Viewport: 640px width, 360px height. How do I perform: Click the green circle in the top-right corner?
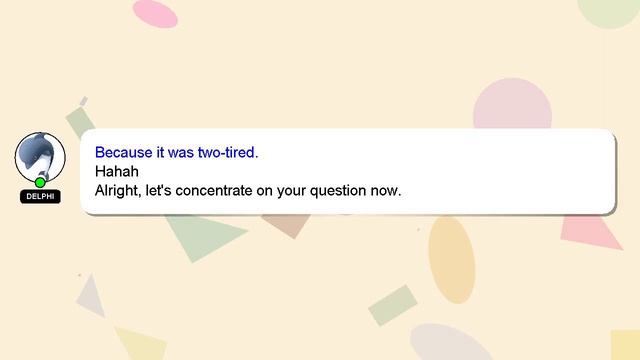(609, 12)
